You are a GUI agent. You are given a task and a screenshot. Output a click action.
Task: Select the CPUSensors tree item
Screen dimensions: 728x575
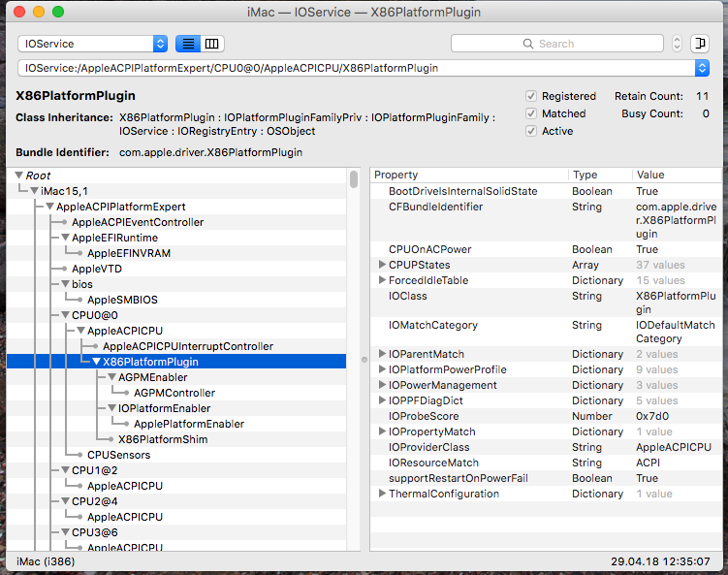120,455
